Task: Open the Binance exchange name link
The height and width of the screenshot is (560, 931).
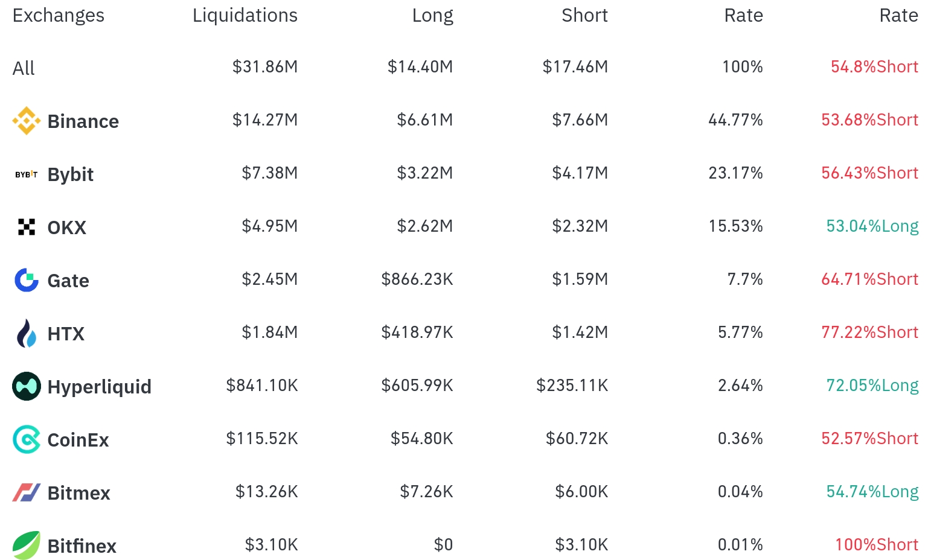Action: [x=83, y=121]
